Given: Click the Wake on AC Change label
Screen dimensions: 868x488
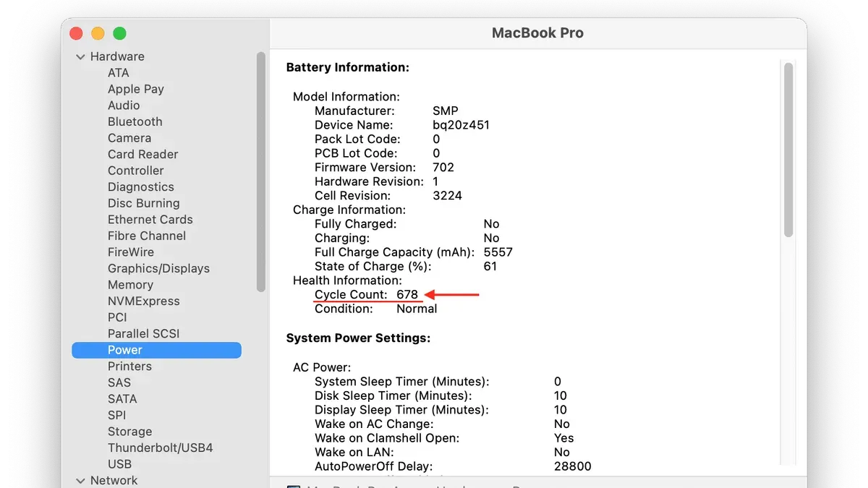Looking at the screenshot, I should tap(374, 424).
